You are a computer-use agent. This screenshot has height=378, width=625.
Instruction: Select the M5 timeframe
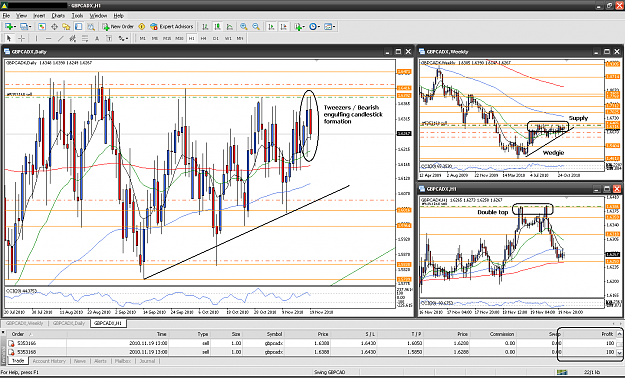click(155, 38)
